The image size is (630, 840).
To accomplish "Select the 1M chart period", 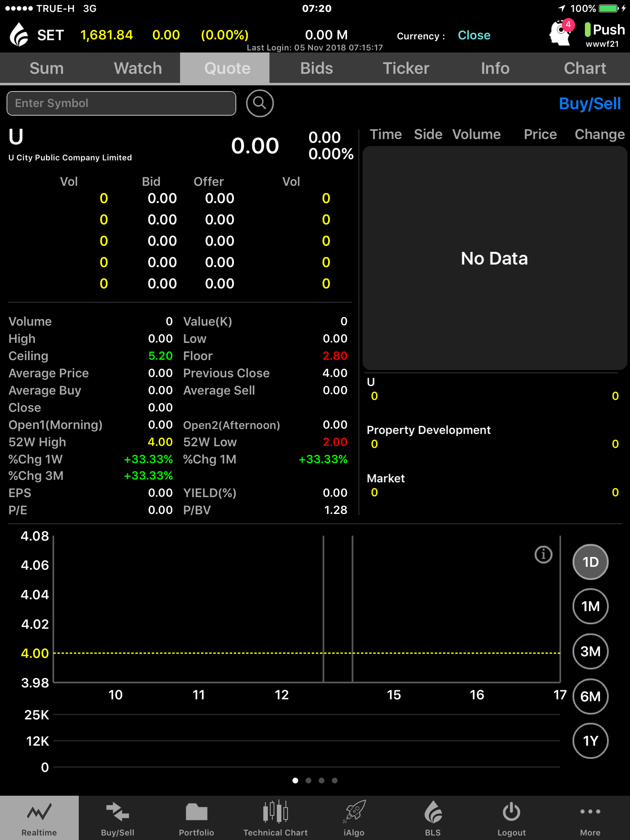I will (x=590, y=606).
